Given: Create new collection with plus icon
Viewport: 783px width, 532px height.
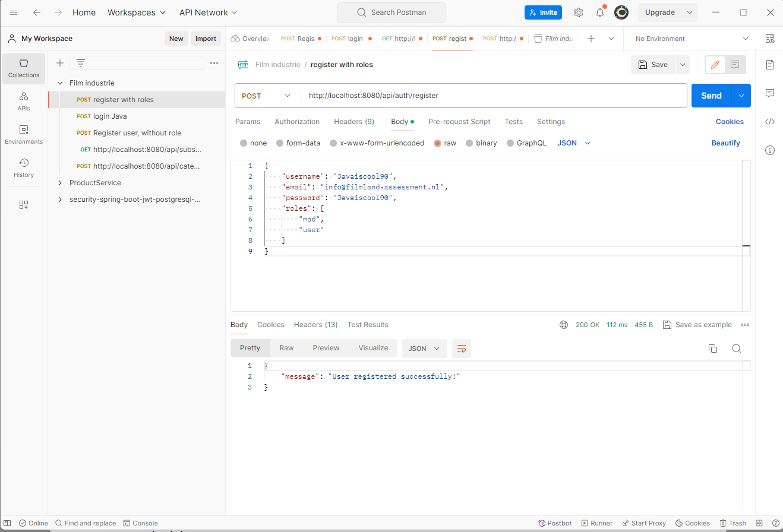Looking at the screenshot, I should click(60, 63).
